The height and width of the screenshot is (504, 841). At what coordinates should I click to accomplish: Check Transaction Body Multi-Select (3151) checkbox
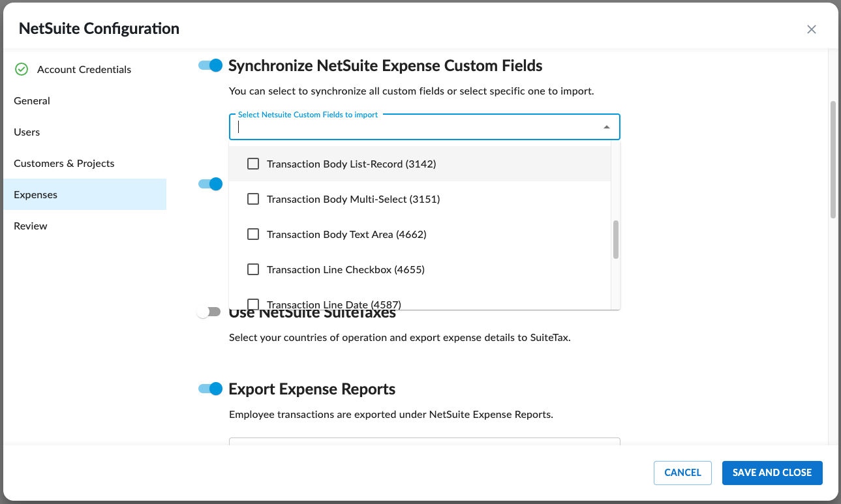(x=253, y=199)
